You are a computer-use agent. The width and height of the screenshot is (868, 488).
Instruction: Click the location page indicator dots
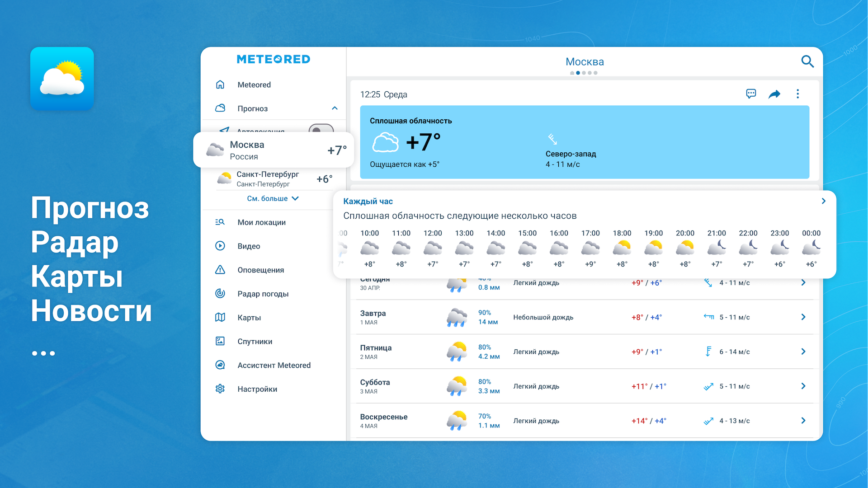584,73
